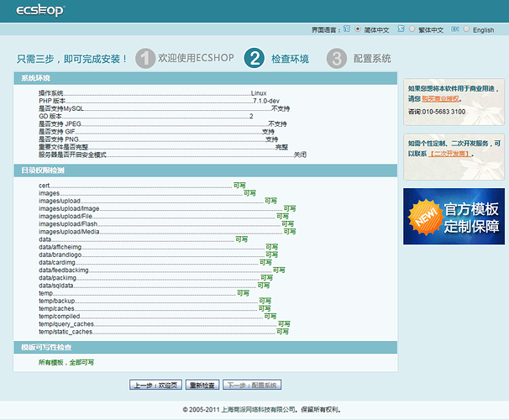Click 可写 status of data/cardimg

pos(266,262)
